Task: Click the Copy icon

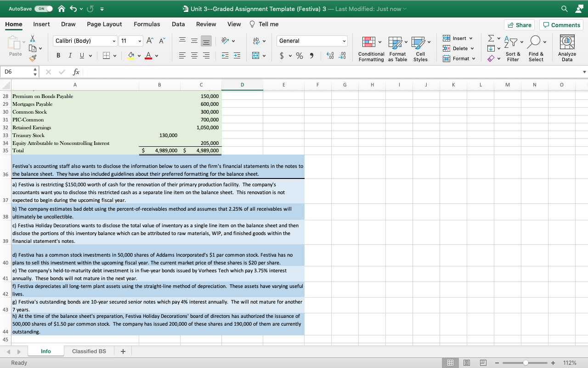Action: click(x=33, y=48)
